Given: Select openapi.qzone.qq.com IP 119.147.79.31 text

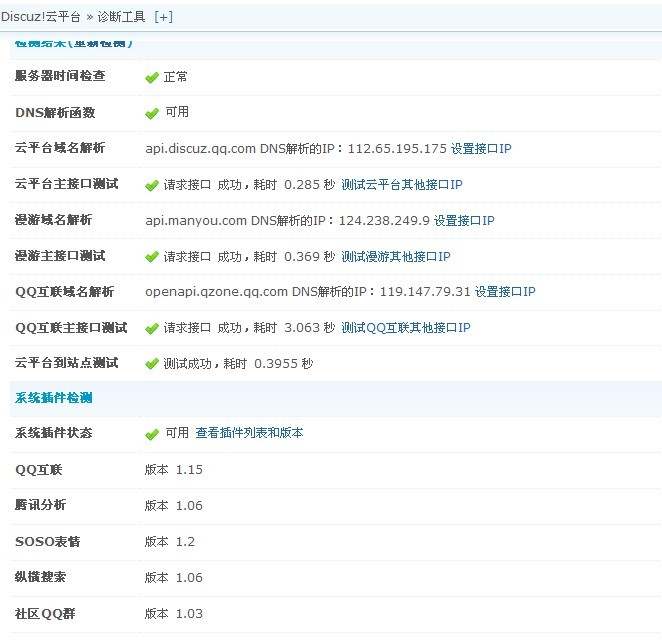Looking at the screenshot, I should click(308, 292).
